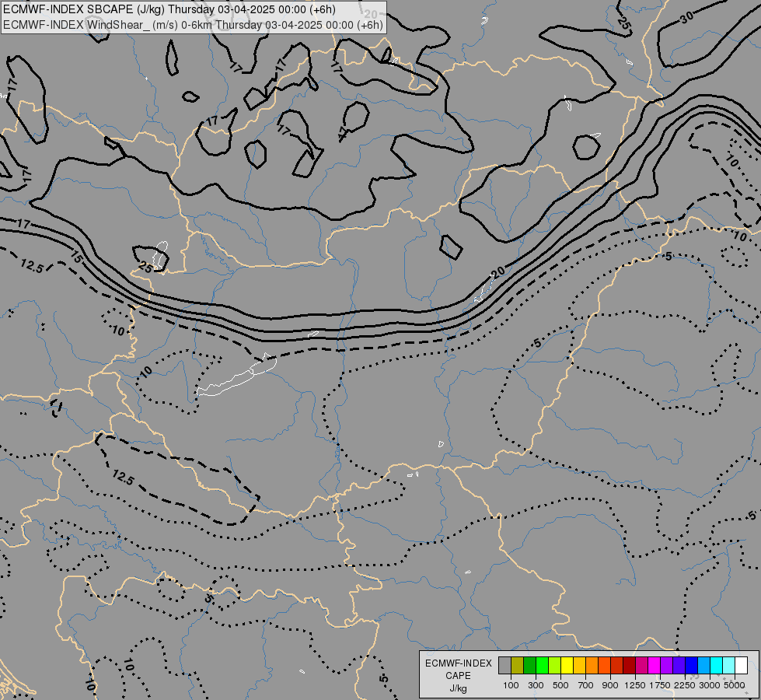Click the ECMWF-INDEX SBCAPE title line

(169, 9)
